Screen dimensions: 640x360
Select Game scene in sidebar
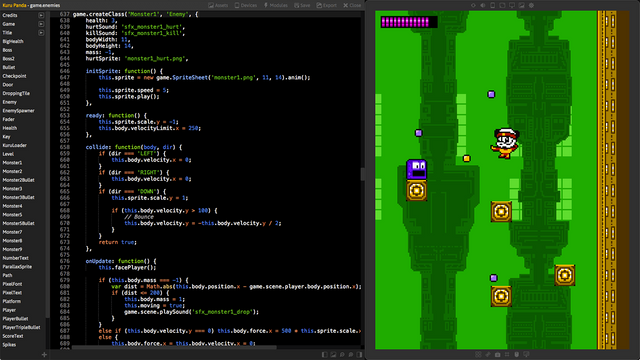[x=9, y=24]
